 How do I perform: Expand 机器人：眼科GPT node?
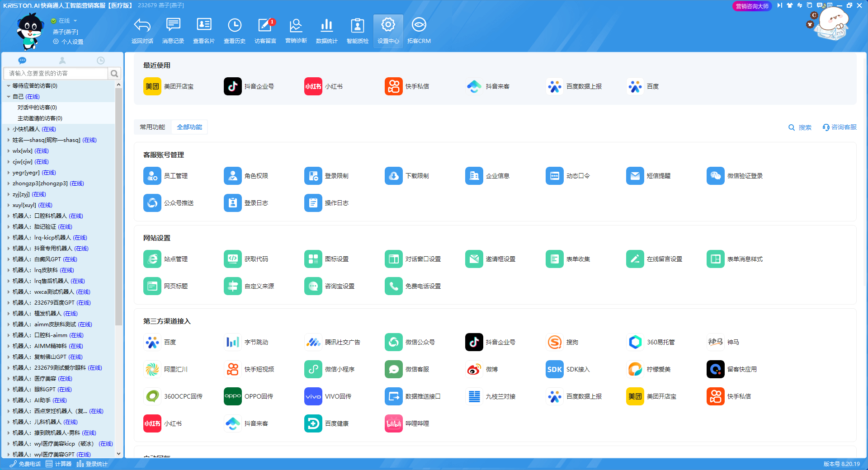[x=9, y=390]
